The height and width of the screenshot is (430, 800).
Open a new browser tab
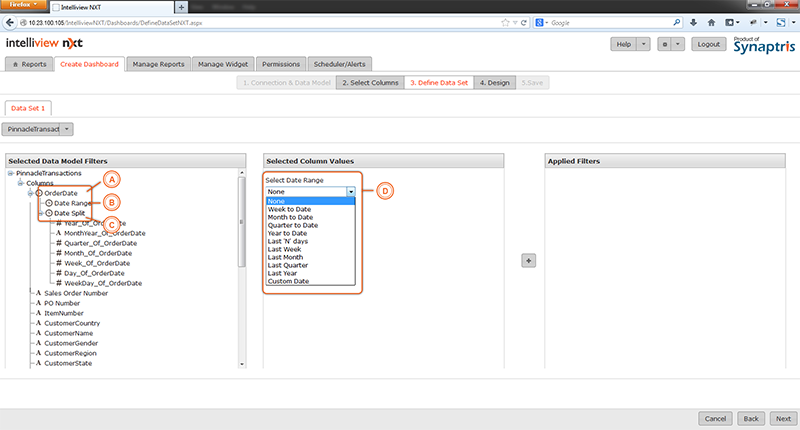click(x=181, y=7)
